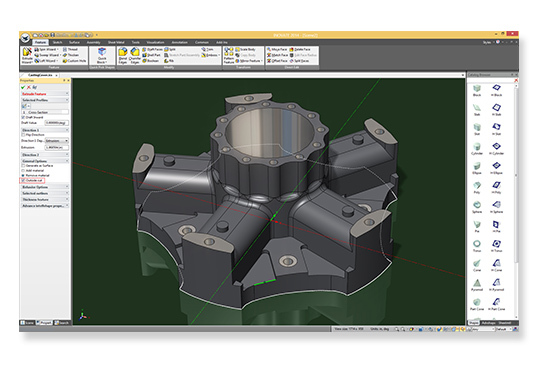Click the green checkmark to apply extrude
The width and height of the screenshot is (537, 368).
(x=23, y=87)
